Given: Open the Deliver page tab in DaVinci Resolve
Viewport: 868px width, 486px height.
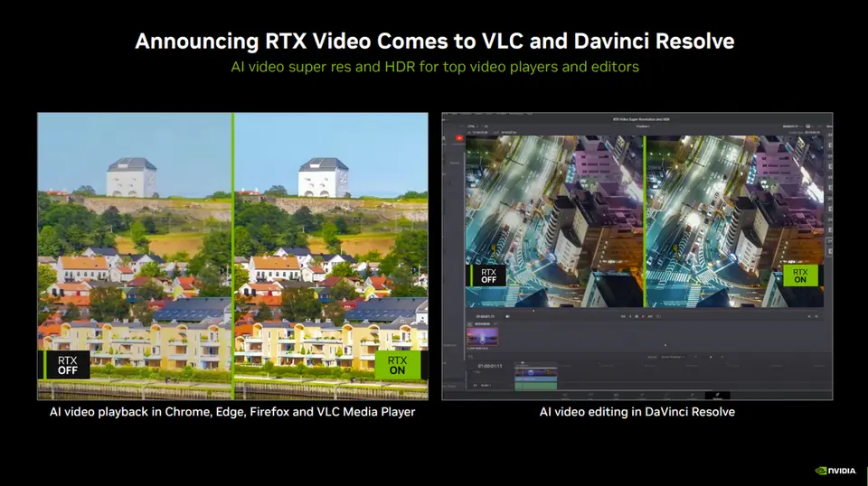Looking at the screenshot, I should tap(717, 396).
